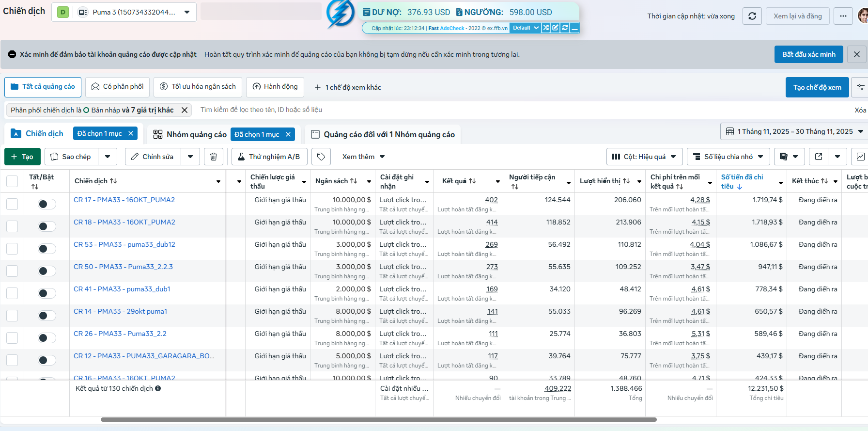868x431 pixels.
Task: Click Xem lại và đăng button
Action: pyautogui.click(x=798, y=16)
